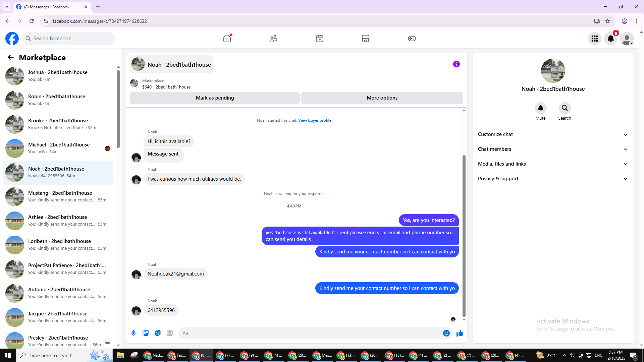Expand Media, files and links section
Screen dimensions: 644x362
pyautogui.click(x=553, y=164)
